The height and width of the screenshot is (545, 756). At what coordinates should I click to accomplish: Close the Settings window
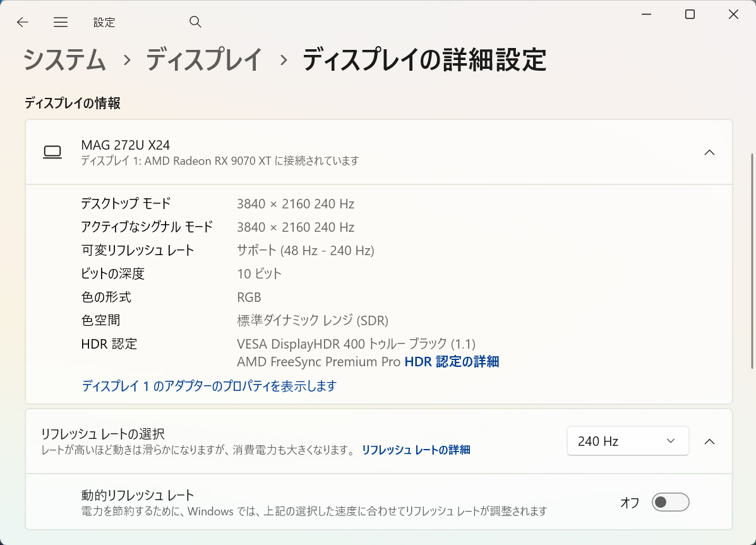[733, 14]
